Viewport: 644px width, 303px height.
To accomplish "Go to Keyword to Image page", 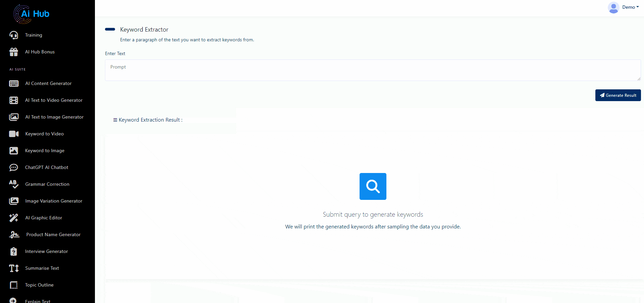I will coord(45,151).
